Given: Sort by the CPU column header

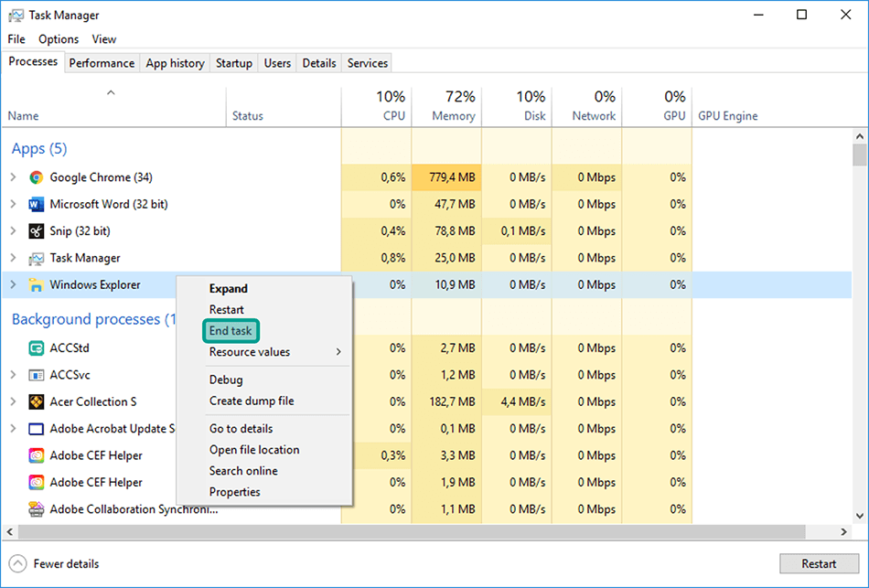Looking at the screenshot, I should point(377,107).
